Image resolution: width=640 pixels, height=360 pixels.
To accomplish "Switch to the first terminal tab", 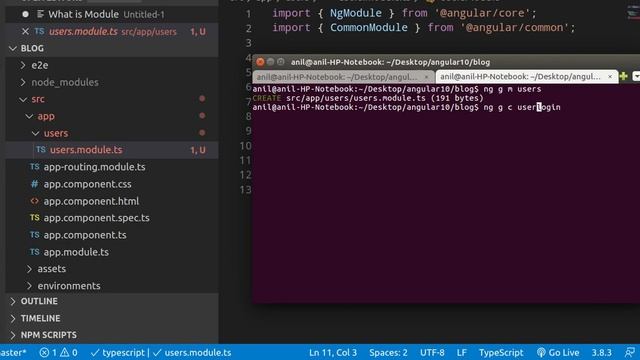I will [343, 77].
